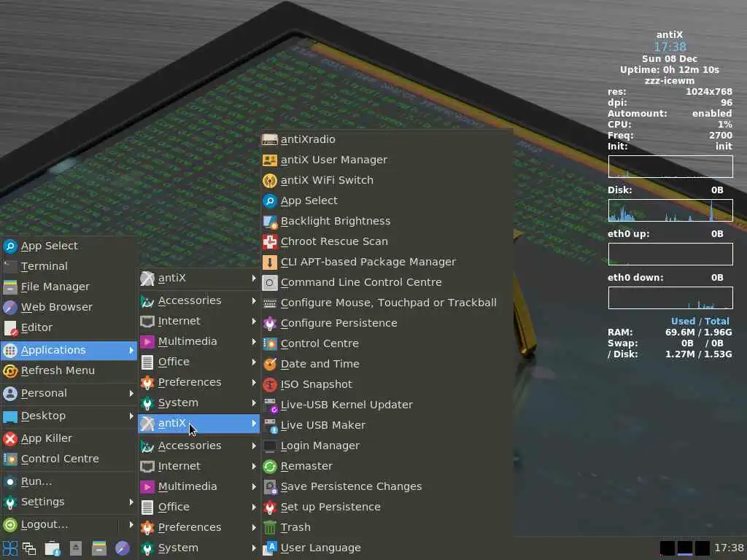Viewport: 747px width, 560px height.
Task: Open Terminal from the main menu
Action: tap(69, 267)
